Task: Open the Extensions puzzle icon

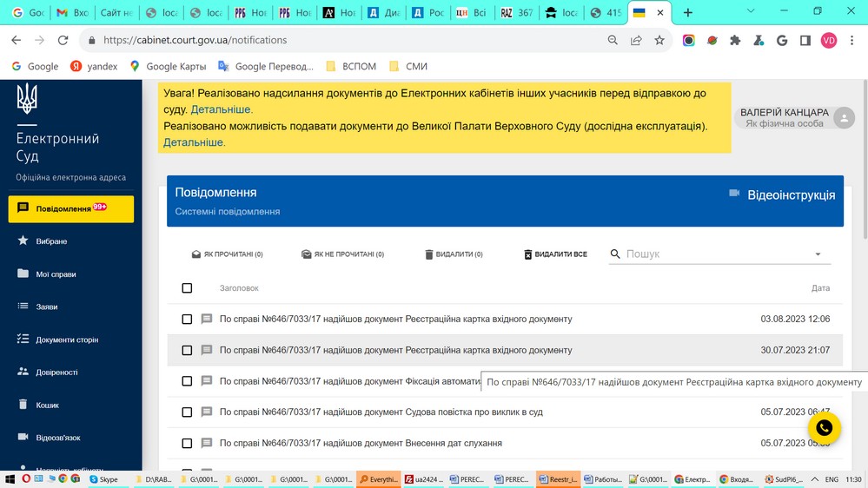Action: 735,40
